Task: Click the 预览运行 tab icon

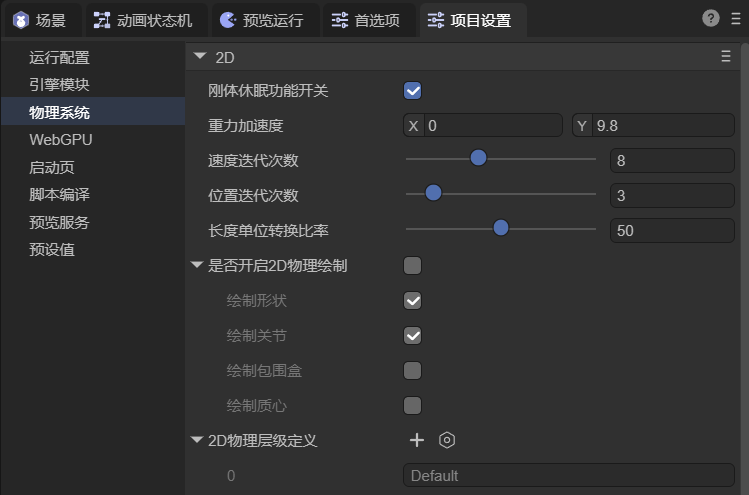Action: (x=228, y=20)
